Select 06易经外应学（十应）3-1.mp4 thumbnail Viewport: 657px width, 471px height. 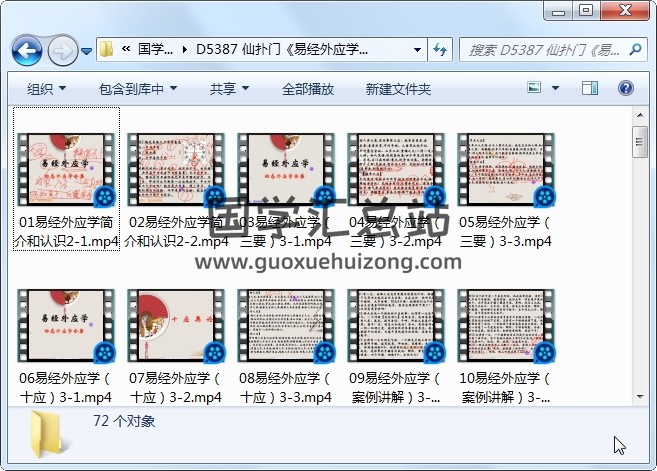pyautogui.click(x=66, y=326)
